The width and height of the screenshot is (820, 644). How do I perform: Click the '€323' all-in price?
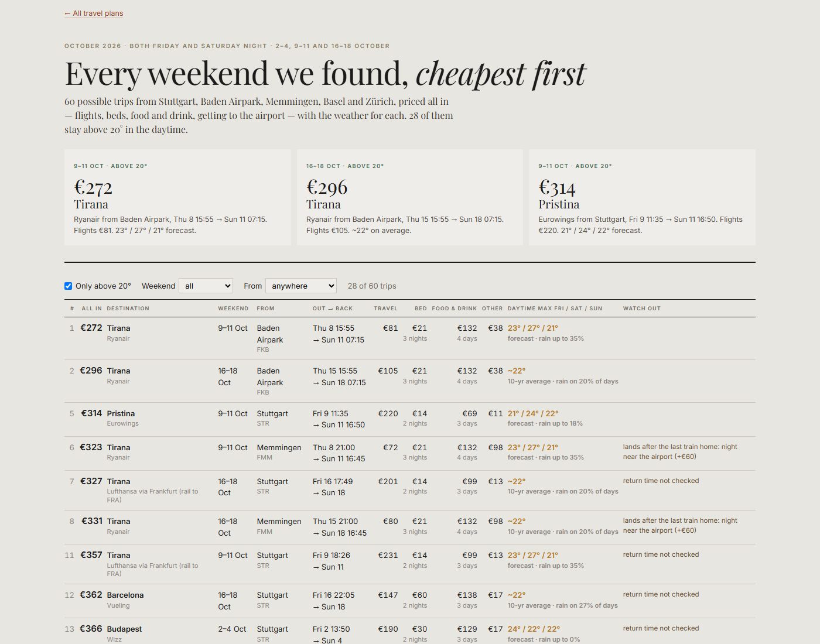tap(91, 447)
